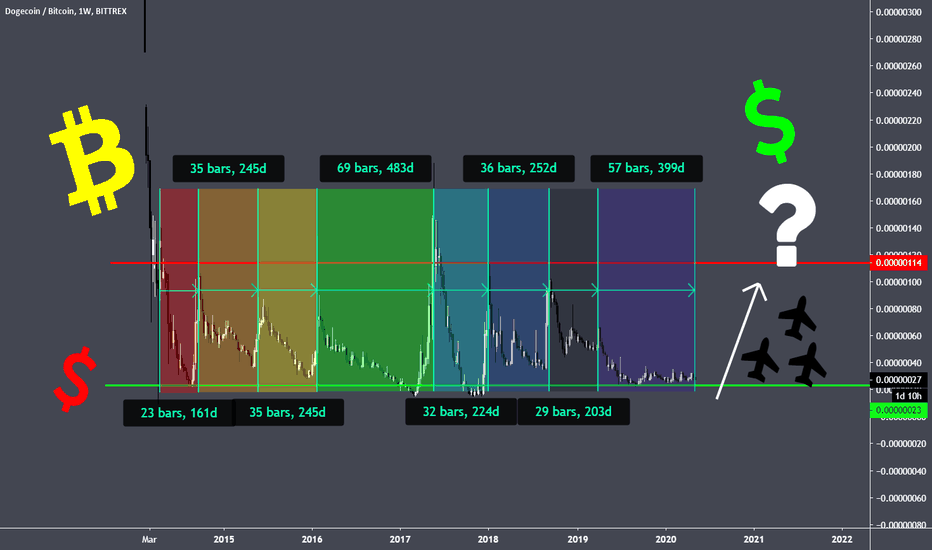Click the black 0.00000027 current price label
The height and width of the screenshot is (550, 932).
point(898,380)
